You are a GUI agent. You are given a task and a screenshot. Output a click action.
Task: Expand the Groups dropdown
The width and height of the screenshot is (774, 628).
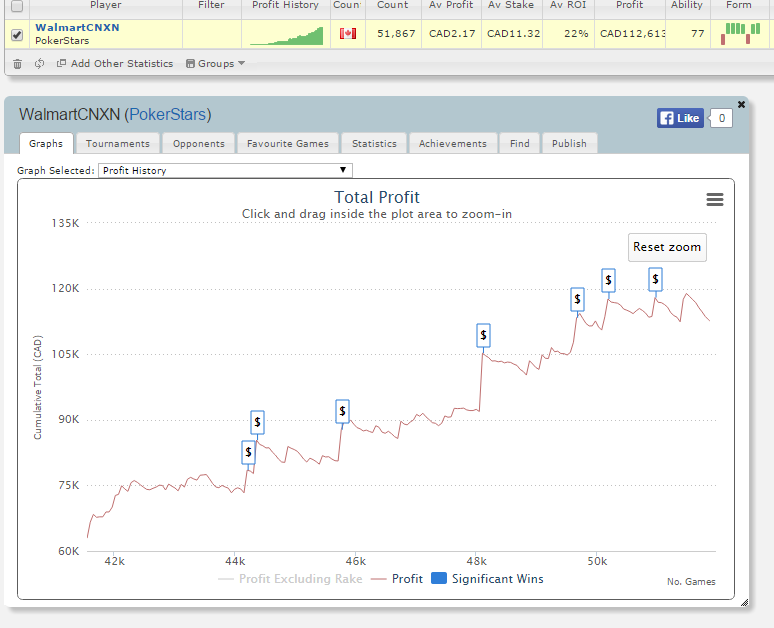point(216,64)
